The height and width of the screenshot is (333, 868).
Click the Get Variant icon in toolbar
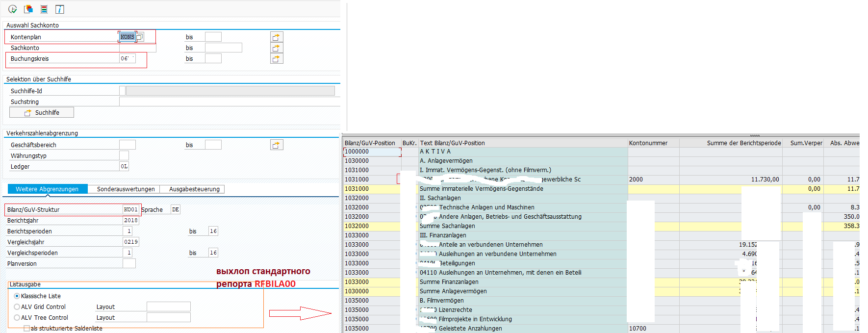pos(28,9)
